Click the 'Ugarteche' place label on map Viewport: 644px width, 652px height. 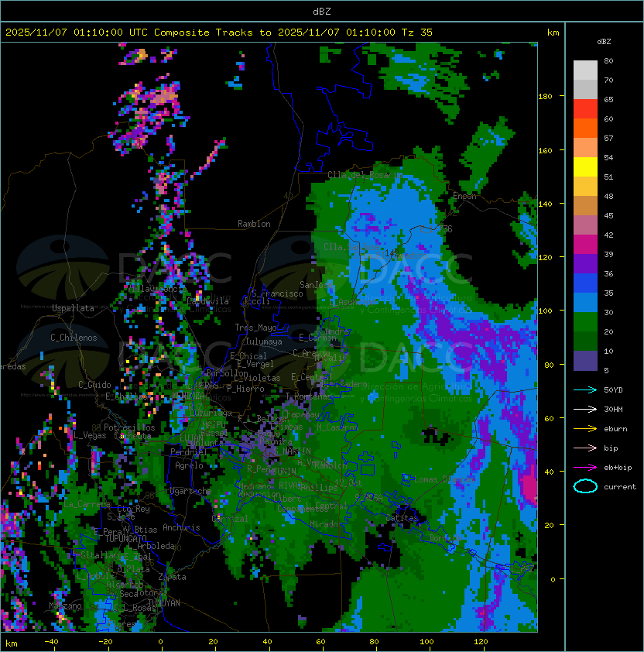point(191,492)
